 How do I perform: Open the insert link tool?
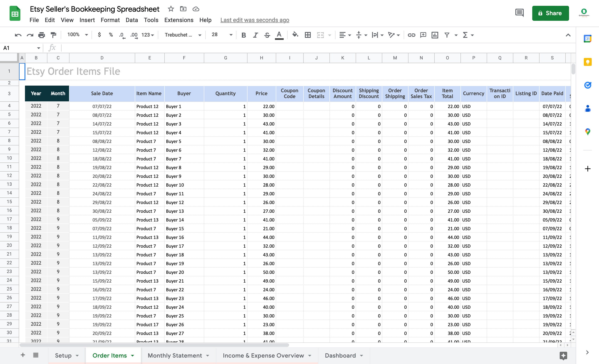click(412, 35)
